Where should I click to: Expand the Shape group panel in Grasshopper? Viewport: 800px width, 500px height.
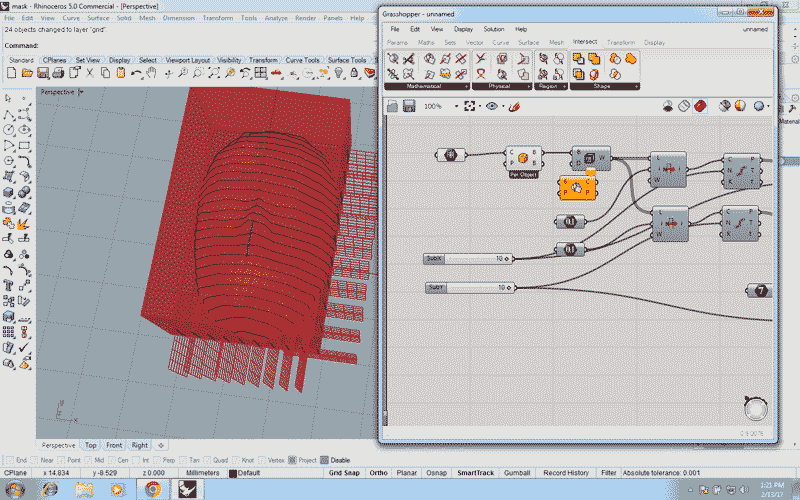636,87
